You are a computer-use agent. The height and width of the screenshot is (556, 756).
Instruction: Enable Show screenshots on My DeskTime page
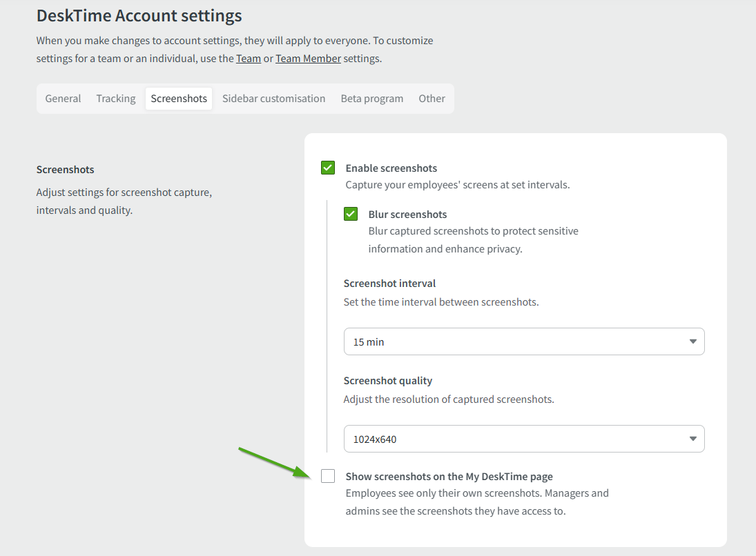(x=328, y=476)
